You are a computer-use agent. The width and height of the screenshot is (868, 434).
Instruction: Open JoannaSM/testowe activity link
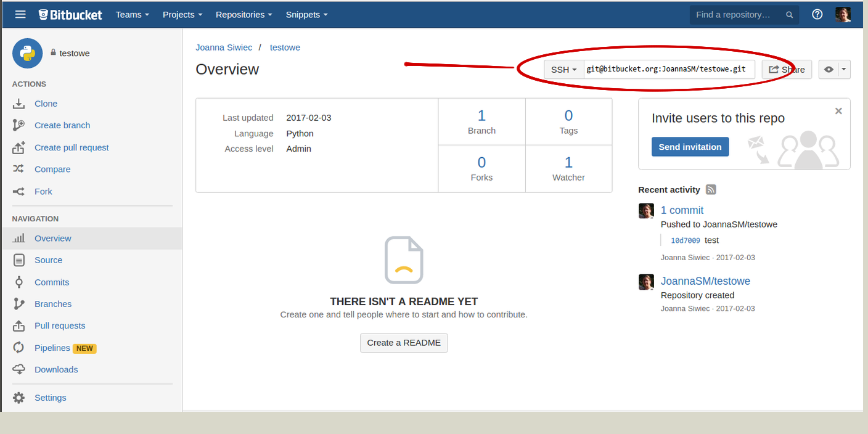point(705,281)
